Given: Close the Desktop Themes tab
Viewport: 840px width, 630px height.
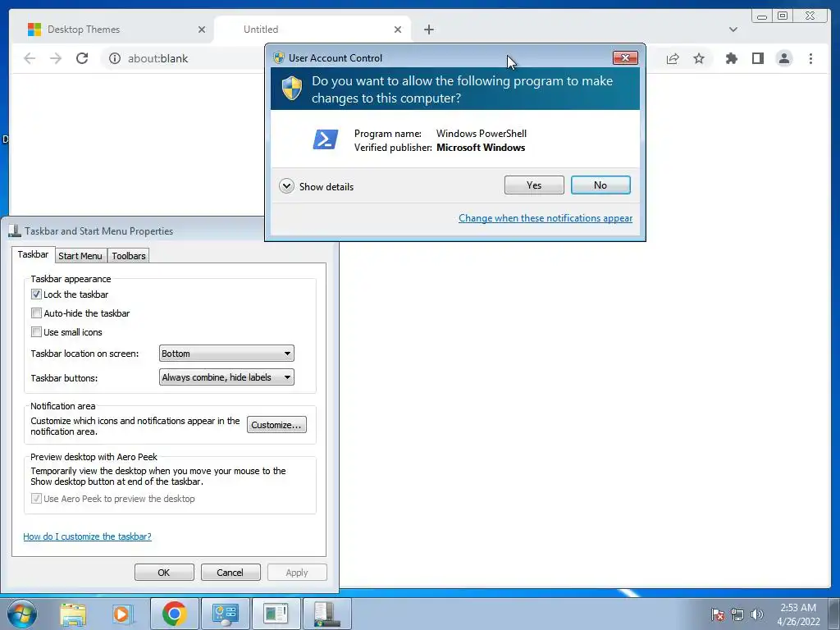Looking at the screenshot, I should [x=202, y=30].
